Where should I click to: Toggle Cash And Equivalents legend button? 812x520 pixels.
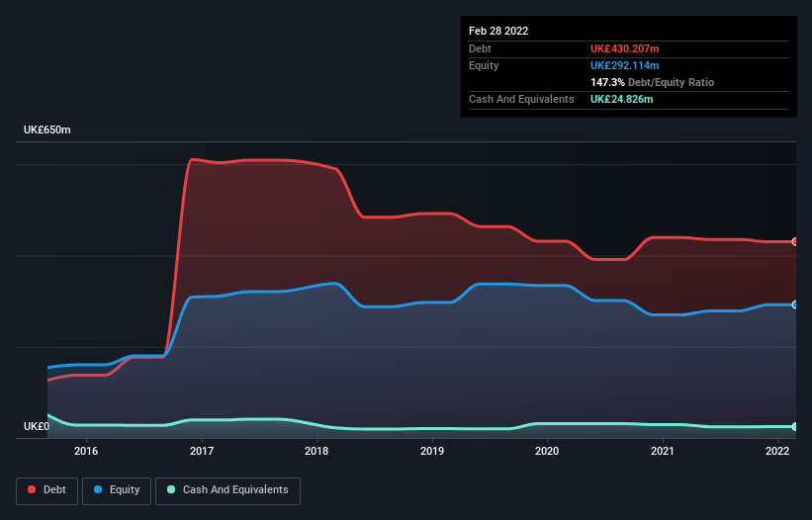coord(227,490)
